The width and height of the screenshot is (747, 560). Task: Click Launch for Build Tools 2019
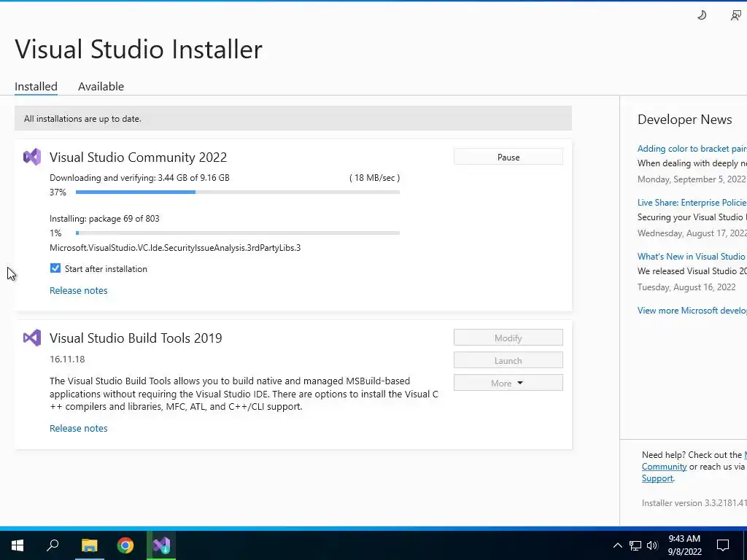pyautogui.click(x=508, y=360)
